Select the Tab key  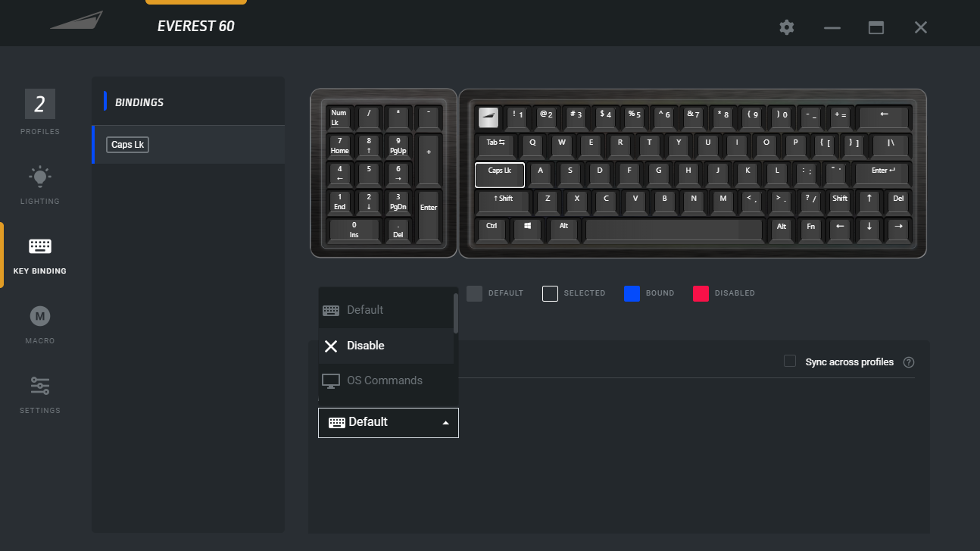[496, 145]
